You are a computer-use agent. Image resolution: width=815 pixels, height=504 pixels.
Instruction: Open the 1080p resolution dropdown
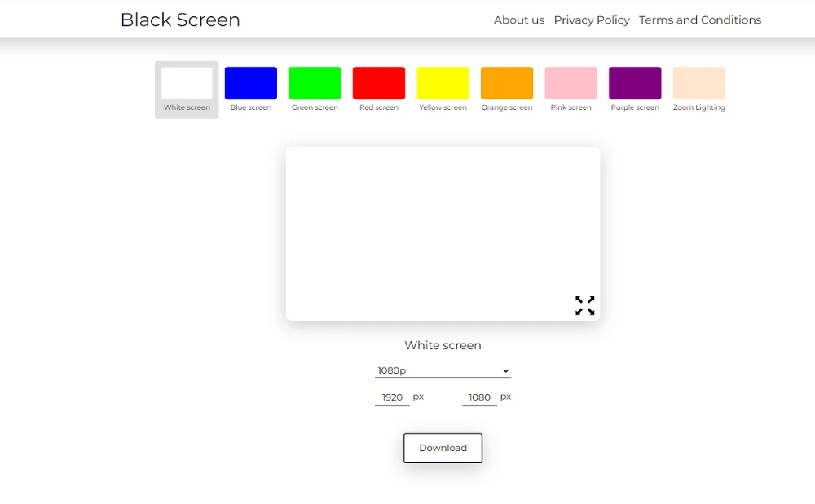(x=443, y=370)
